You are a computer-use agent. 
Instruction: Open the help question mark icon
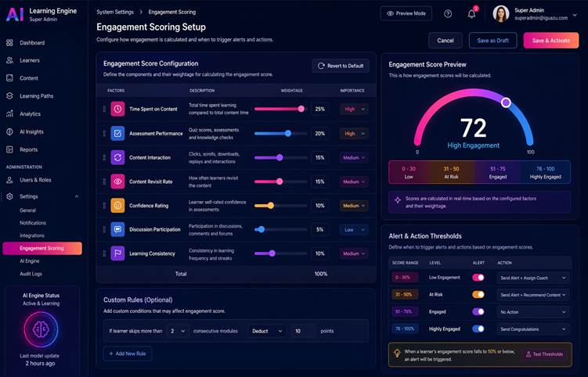[448, 14]
